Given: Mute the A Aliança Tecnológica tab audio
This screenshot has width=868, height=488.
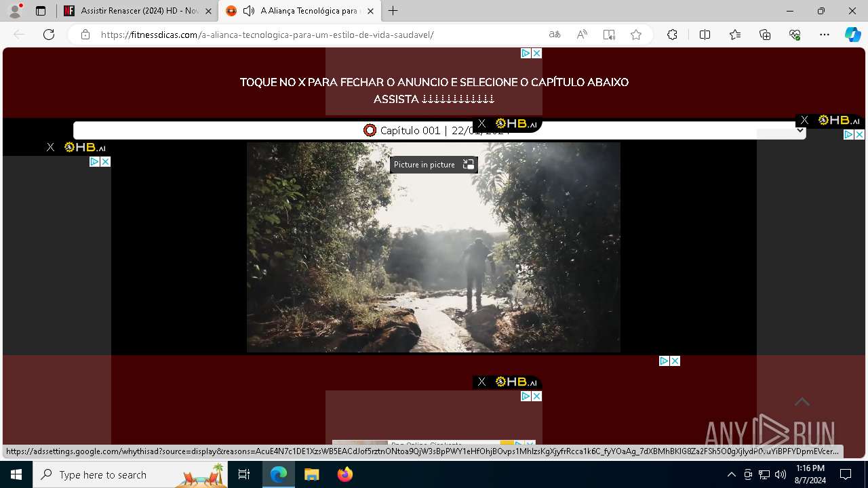Looking at the screenshot, I should pyautogui.click(x=248, y=11).
